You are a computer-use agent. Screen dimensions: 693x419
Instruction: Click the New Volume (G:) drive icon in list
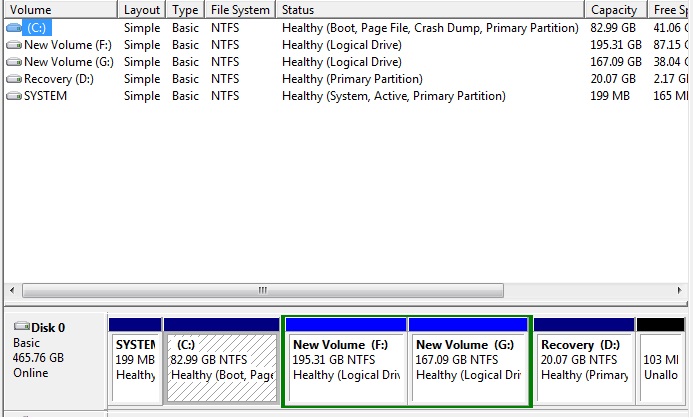click(13, 62)
